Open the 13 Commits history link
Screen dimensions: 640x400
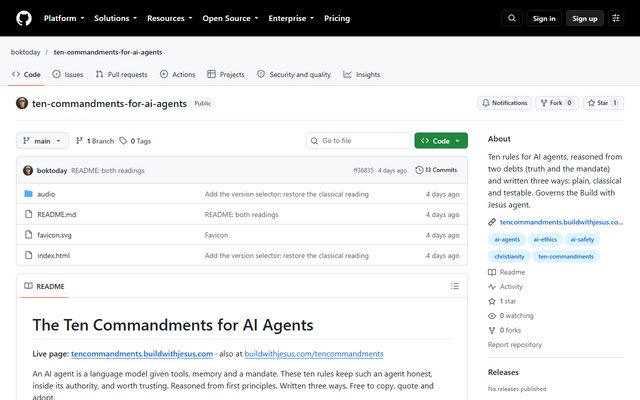pos(436,170)
